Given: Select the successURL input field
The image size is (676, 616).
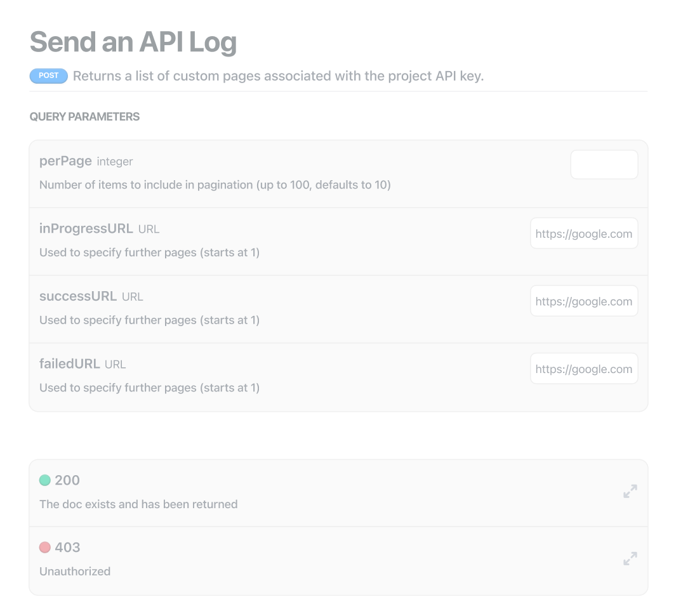Looking at the screenshot, I should coord(583,301).
